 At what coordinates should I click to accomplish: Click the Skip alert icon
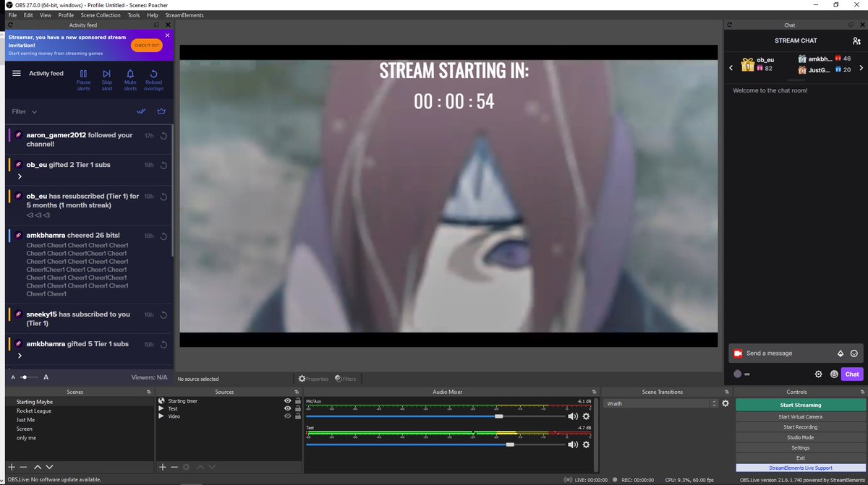pos(107,74)
